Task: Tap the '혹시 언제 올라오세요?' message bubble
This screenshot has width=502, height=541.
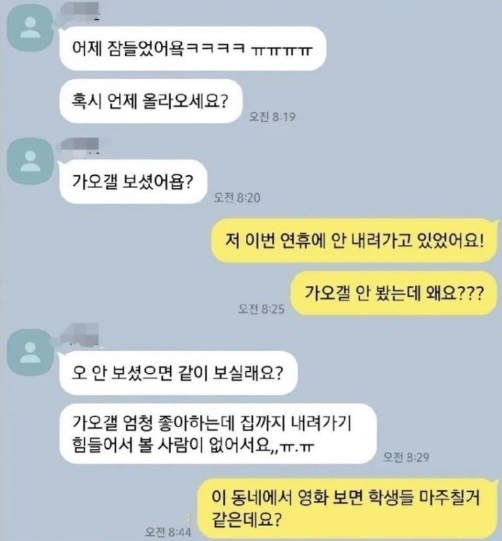Action: 150,101
